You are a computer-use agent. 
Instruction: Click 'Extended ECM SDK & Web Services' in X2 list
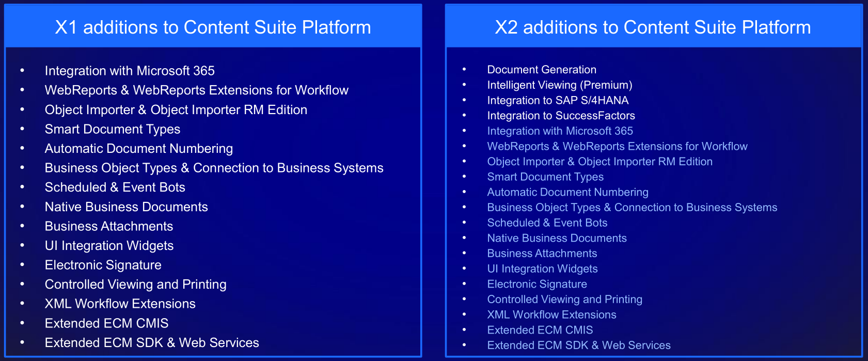click(x=579, y=346)
